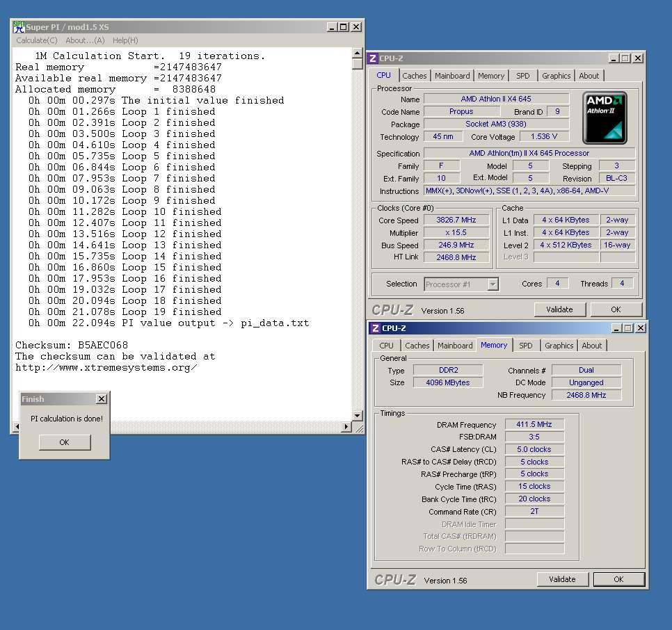Select the Memory tab in lower CPU-Z window

494,345
